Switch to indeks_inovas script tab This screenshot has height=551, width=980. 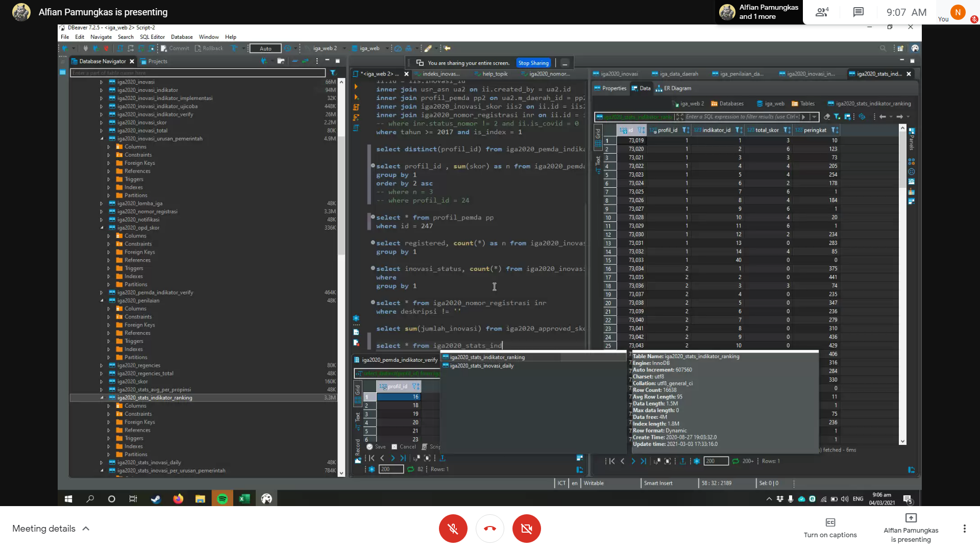tap(441, 74)
